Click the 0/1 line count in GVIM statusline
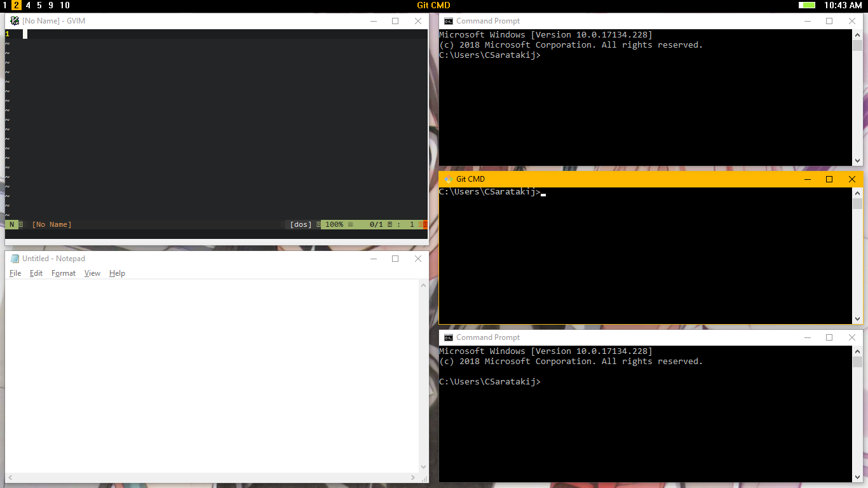The width and height of the screenshot is (868, 488). (x=376, y=224)
